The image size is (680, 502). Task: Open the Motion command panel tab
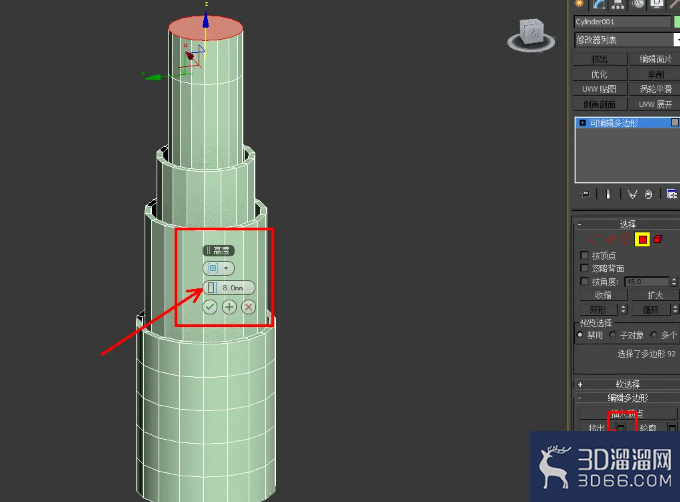click(638, 4)
